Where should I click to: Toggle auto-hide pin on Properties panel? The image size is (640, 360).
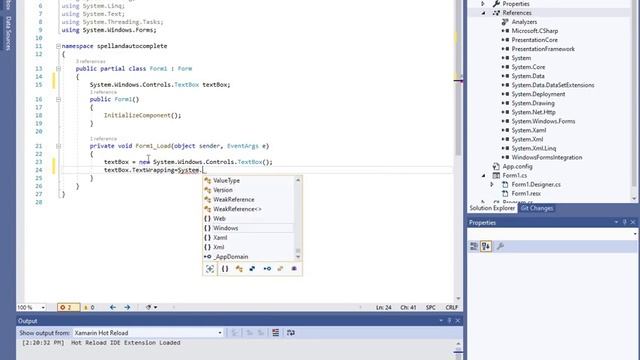click(x=624, y=222)
